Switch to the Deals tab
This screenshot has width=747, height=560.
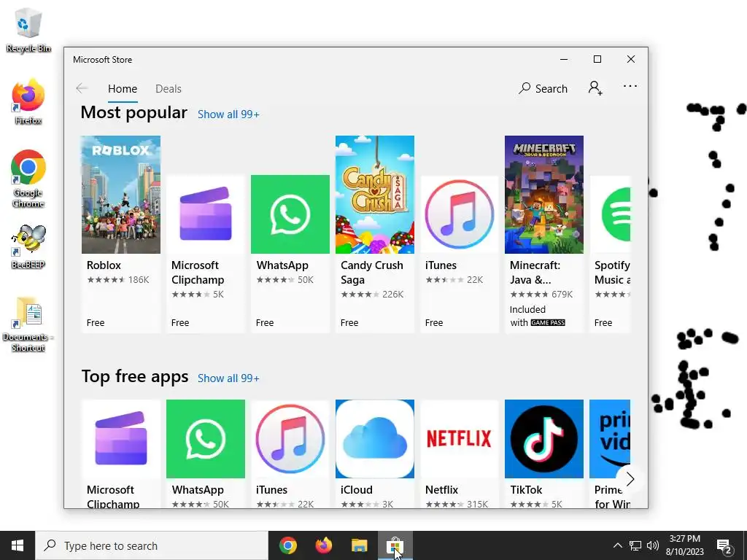click(169, 88)
